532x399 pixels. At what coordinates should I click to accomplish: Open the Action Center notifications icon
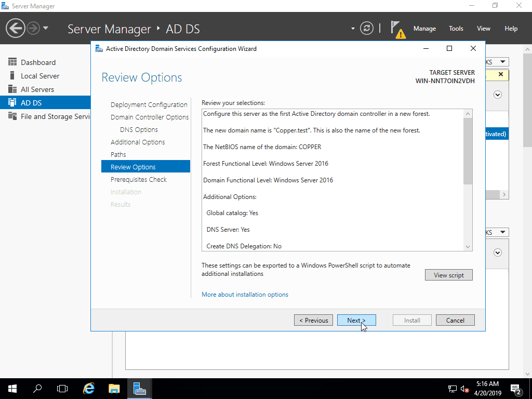[516, 389]
